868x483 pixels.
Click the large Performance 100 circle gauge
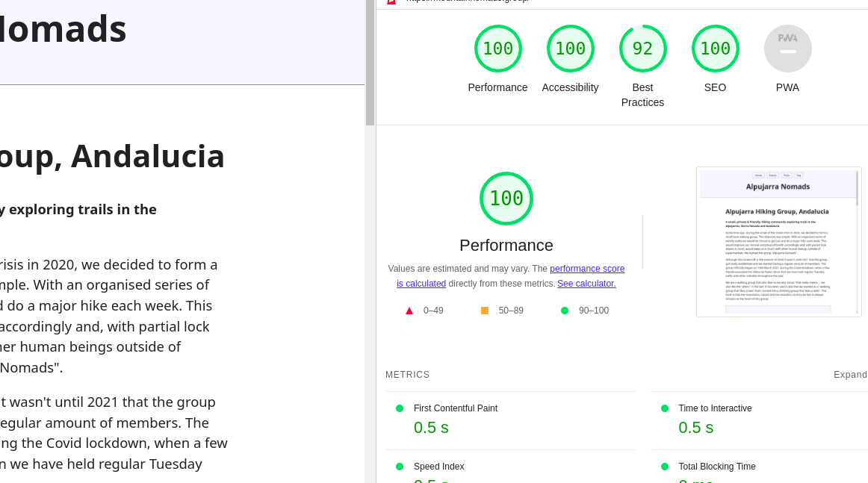pos(506,199)
